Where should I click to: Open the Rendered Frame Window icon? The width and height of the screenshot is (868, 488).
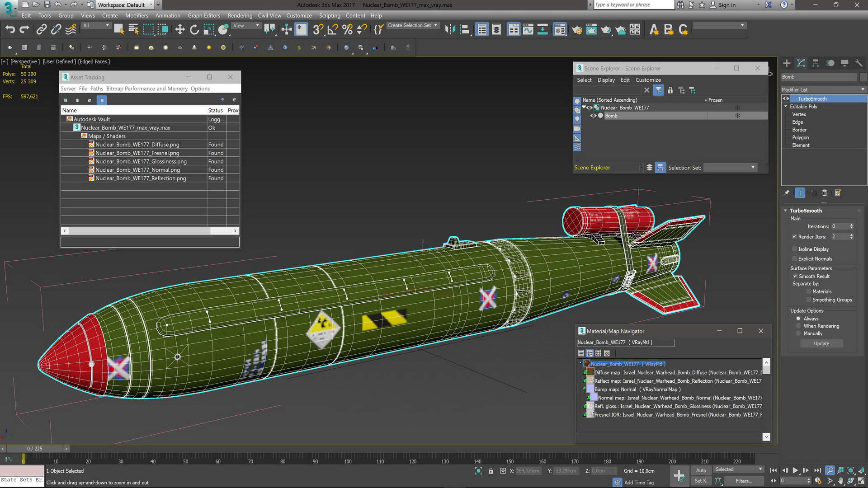[591, 30]
